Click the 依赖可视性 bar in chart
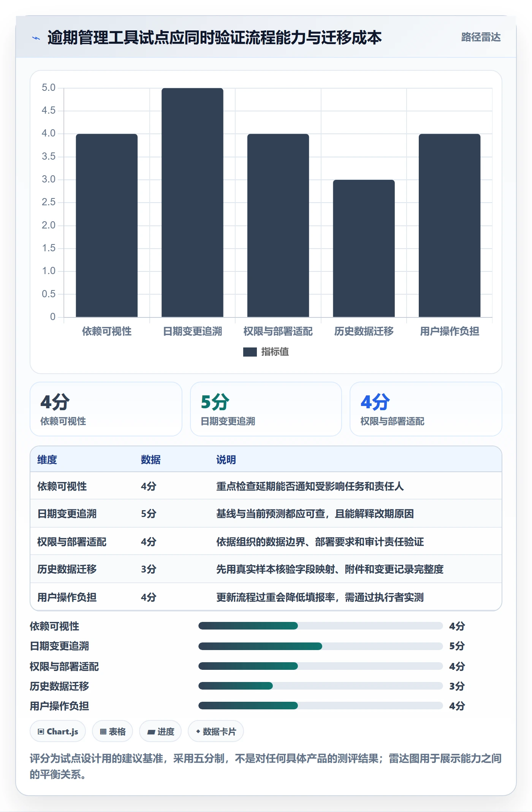The height and width of the screenshot is (812, 532). click(107, 225)
